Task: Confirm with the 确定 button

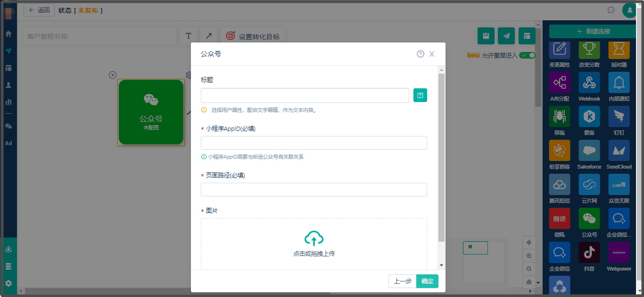Action: coord(428,281)
